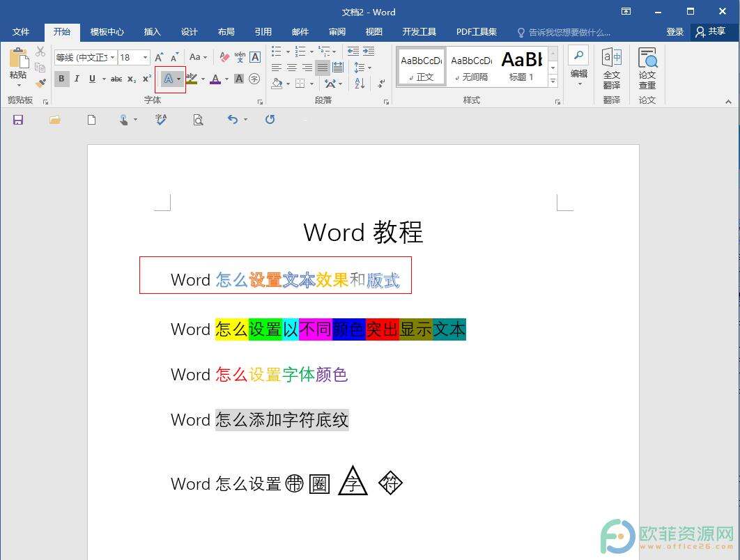Open the line spacing dropdown
The height and width of the screenshot is (560, 740).
point(362,68)
